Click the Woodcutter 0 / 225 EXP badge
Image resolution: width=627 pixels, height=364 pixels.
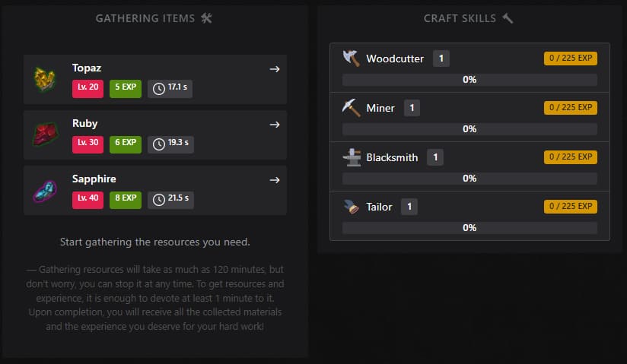pos(571,59)
